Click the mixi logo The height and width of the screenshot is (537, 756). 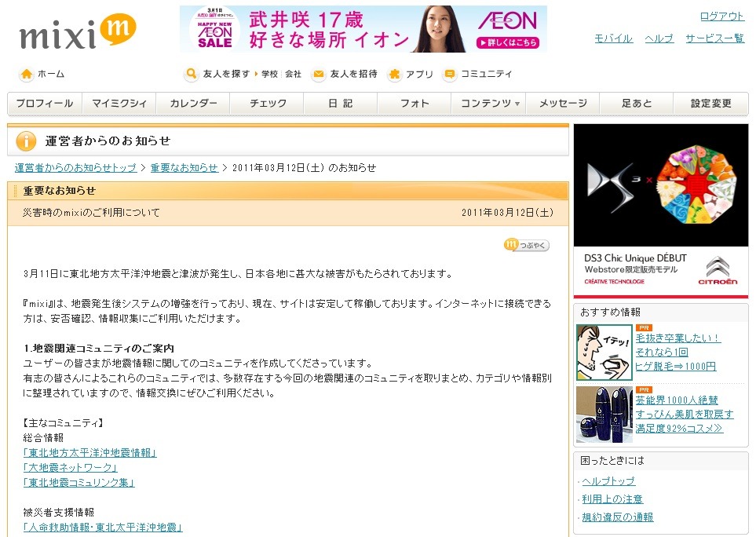[x=78, y=32]
